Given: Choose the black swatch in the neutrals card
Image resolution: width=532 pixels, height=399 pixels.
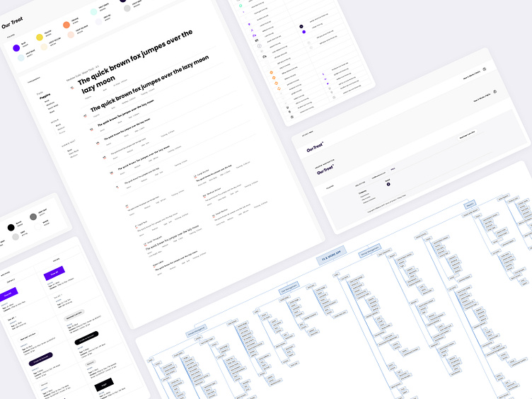Looking at the screenshot, I should 11,227.
